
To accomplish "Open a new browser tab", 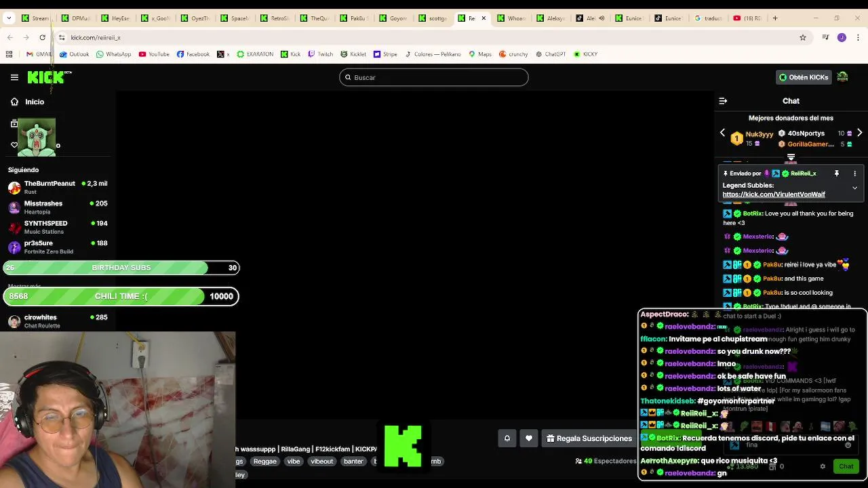I will point(775,18).
